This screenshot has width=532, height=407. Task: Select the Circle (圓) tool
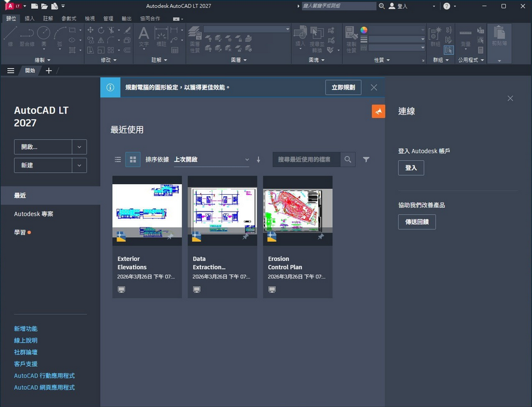click(44, 36)
